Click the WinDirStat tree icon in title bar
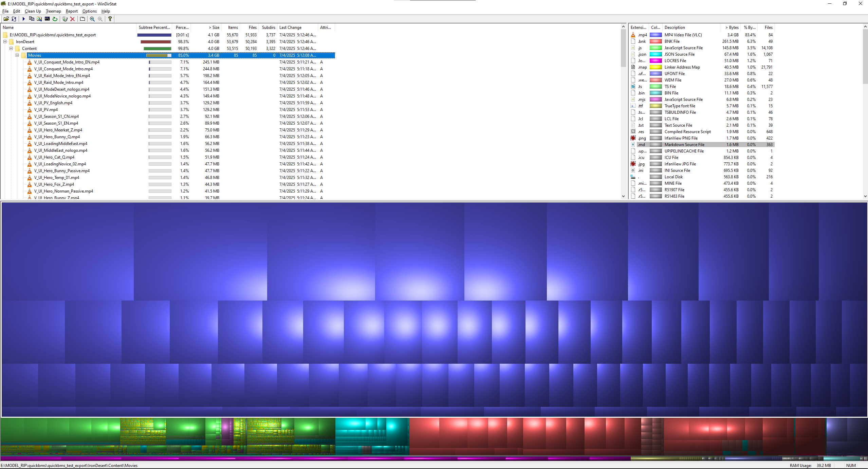This screenshot has height=469, width=868. (x=4, y=4)
